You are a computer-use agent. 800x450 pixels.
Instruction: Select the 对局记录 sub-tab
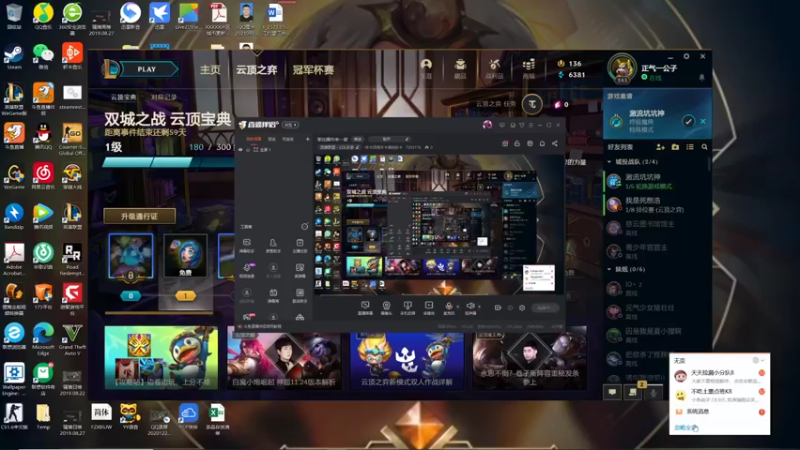pos(164,97)
